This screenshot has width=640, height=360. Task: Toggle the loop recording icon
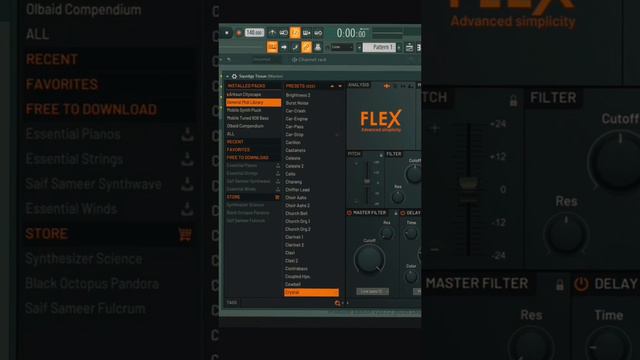coord(318,33)
